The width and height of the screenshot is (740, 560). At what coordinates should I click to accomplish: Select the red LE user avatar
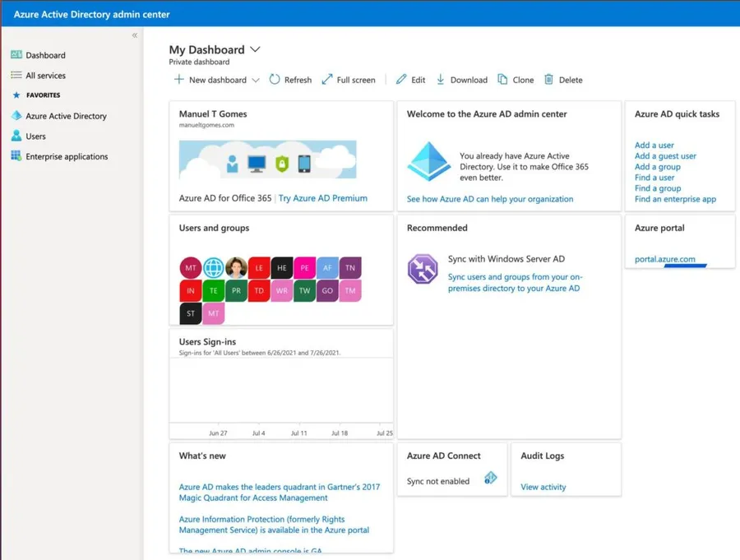coord(259,268)
